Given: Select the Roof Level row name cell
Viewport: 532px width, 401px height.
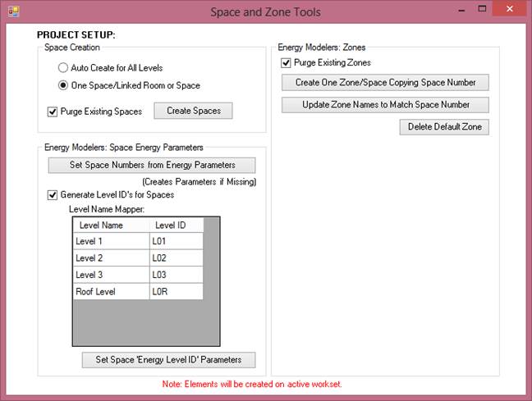Looking at the screenshot, I should click(x=111, y=291).
